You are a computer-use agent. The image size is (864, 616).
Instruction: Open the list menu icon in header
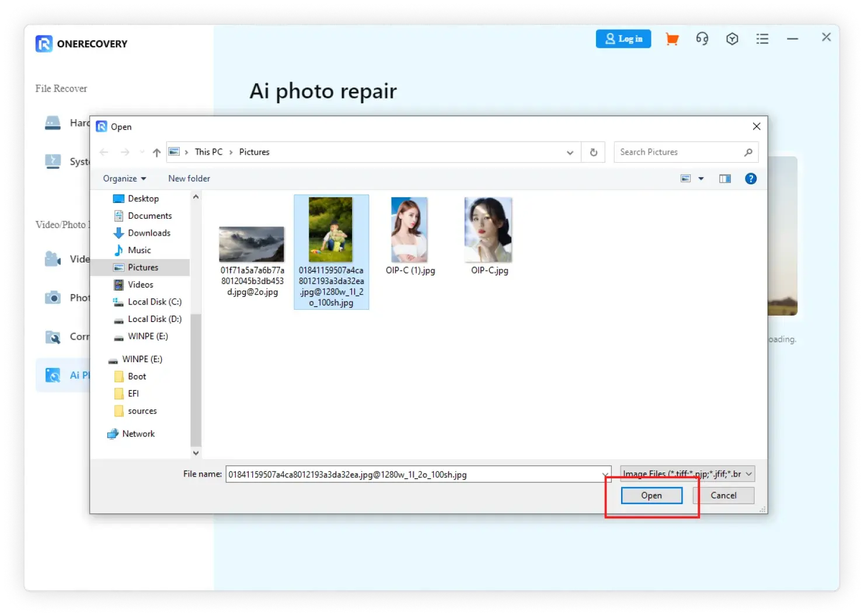pos(762,39)
